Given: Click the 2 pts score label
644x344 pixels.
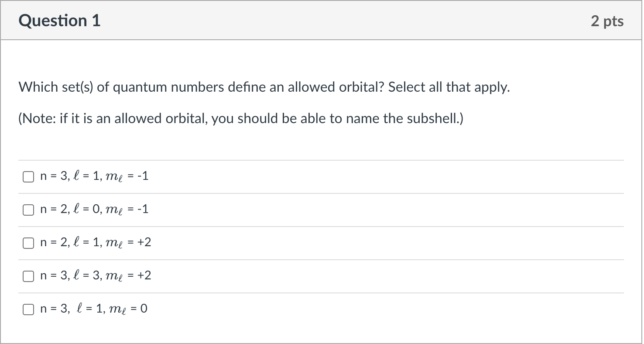Looking at the screenshot, I should (x=607, y=21).
